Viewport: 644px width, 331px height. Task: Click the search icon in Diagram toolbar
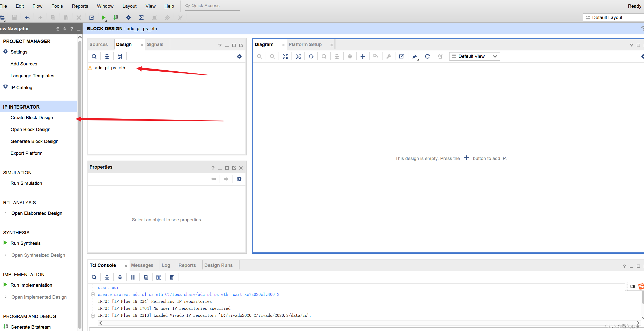coord(324,56)
